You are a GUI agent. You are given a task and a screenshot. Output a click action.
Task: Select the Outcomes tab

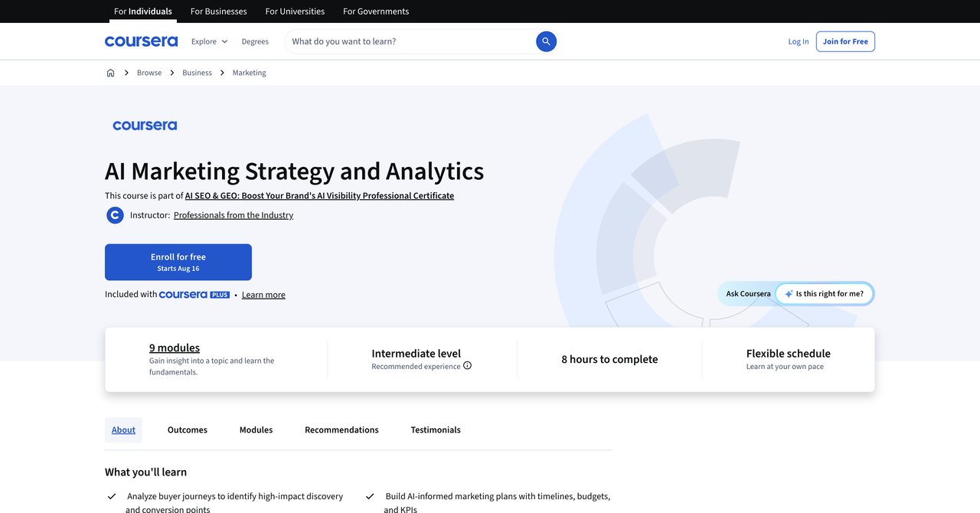[x=188, y=430]
